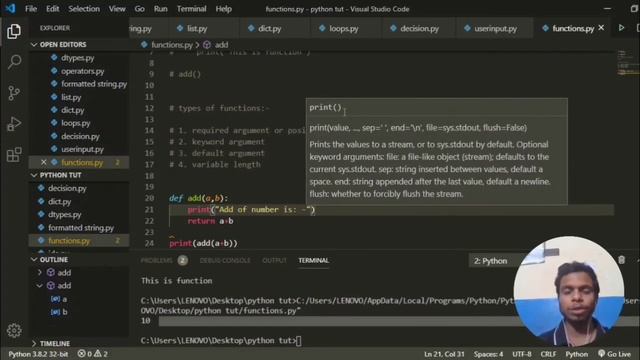Click Python language mode in status bar

tap(576, 354)
